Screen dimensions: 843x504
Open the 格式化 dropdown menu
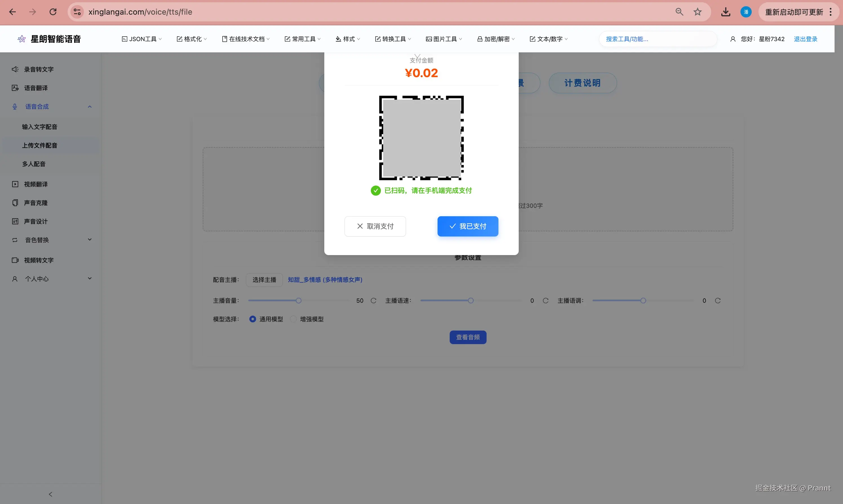[192, 39]
